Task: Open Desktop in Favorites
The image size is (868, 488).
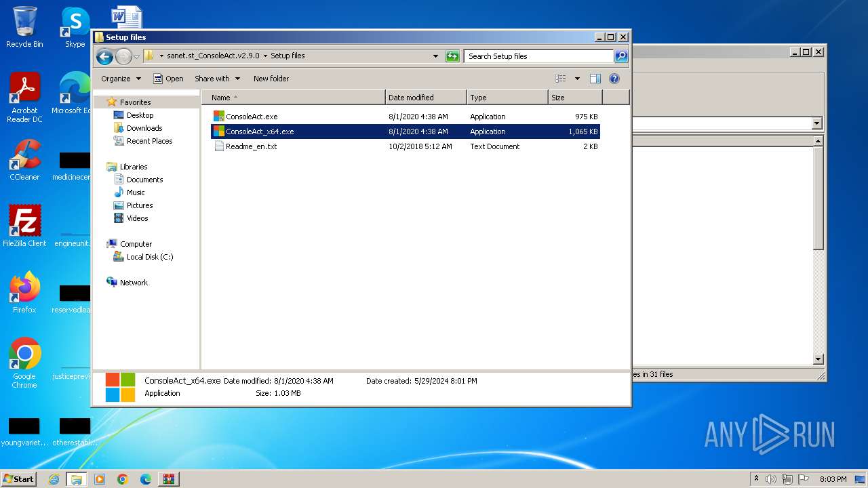Action: click(x=140, y=115)
